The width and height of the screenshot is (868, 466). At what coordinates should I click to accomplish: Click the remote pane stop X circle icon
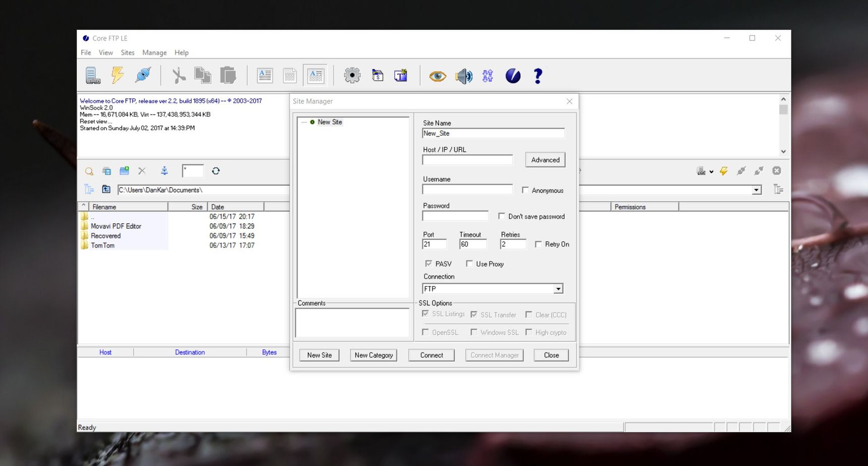(777, 171)
